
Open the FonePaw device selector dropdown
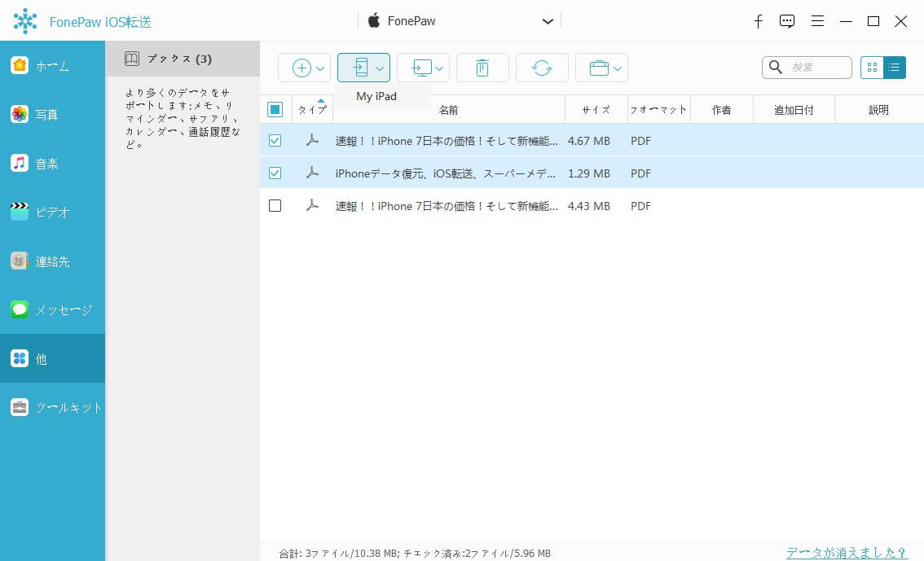460,21
